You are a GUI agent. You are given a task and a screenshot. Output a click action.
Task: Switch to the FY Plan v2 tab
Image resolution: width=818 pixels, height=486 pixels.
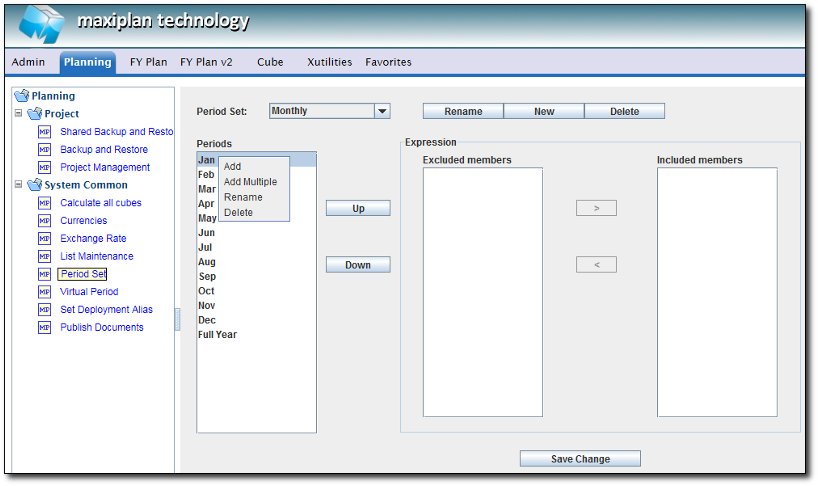pyautogui.click(x=206, y=62)
